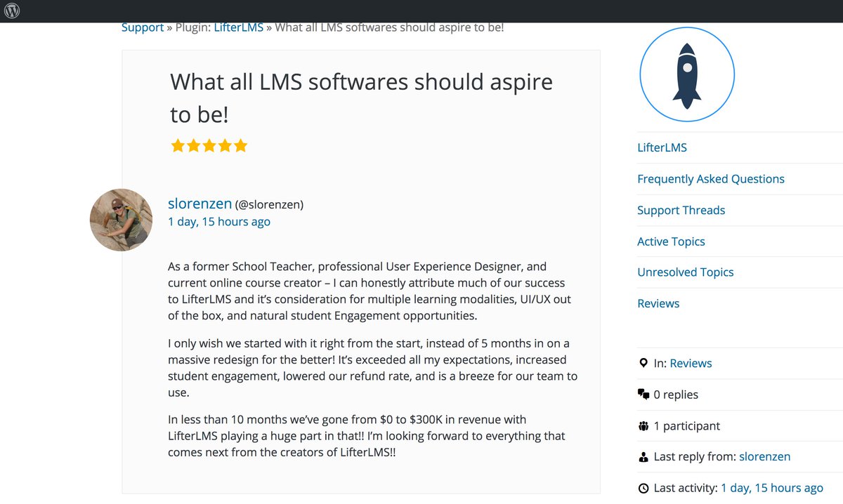Open Unresolved Topics sidebar link
This screenshot has width=843, height=504.
(685, 272)
